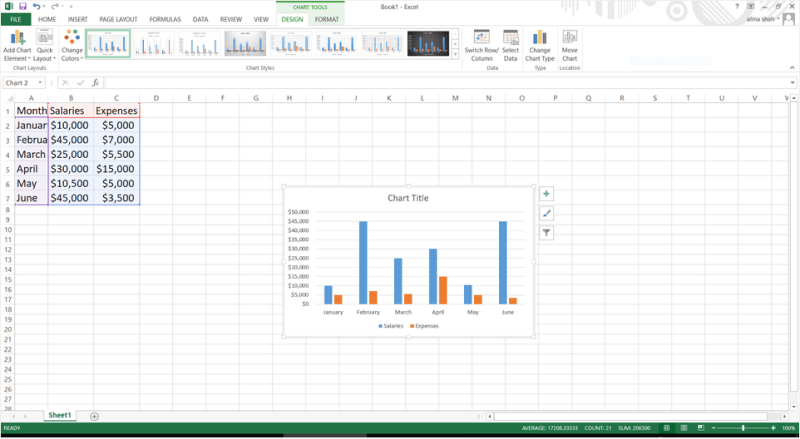Collapse the ribbon with the chevron

(x=792, y=68)
